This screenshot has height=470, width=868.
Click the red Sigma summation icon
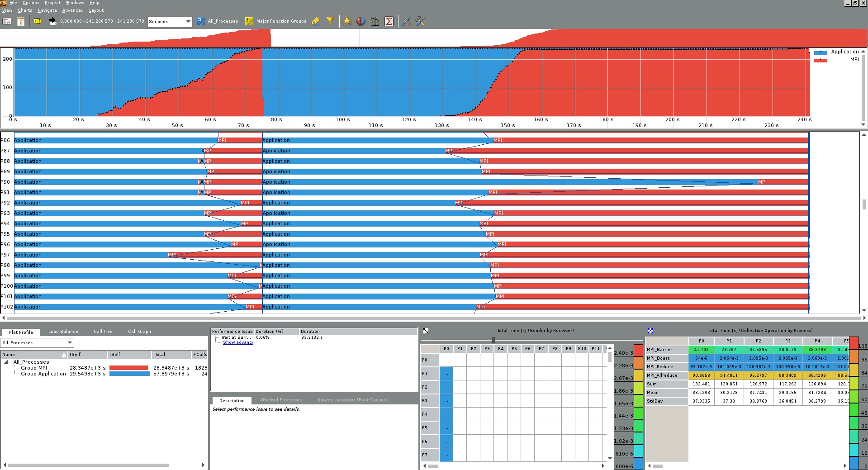tap(389, 21)
